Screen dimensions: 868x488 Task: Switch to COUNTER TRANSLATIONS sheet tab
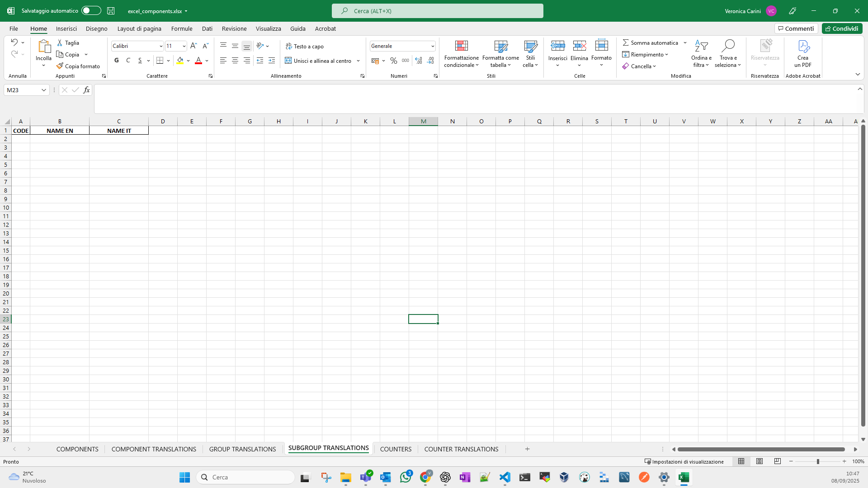(461, 449)
